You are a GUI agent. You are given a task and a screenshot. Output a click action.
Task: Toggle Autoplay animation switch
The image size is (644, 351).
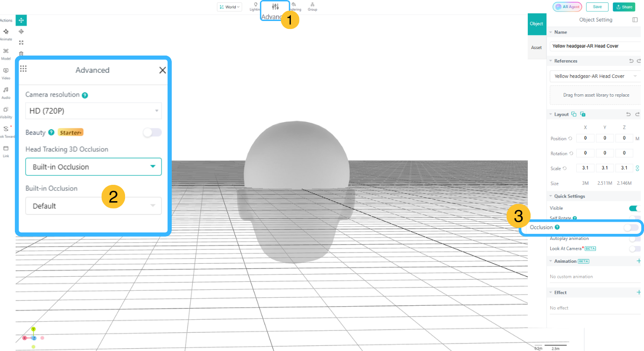point(635,239)
